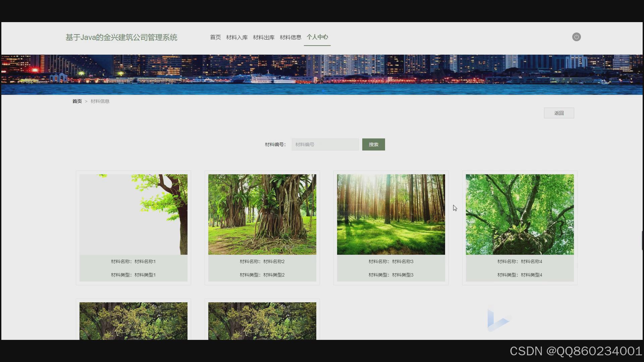644x362 pixels.
Task: Click the text 材料类型：材料类型1
Action: [133, 275]
